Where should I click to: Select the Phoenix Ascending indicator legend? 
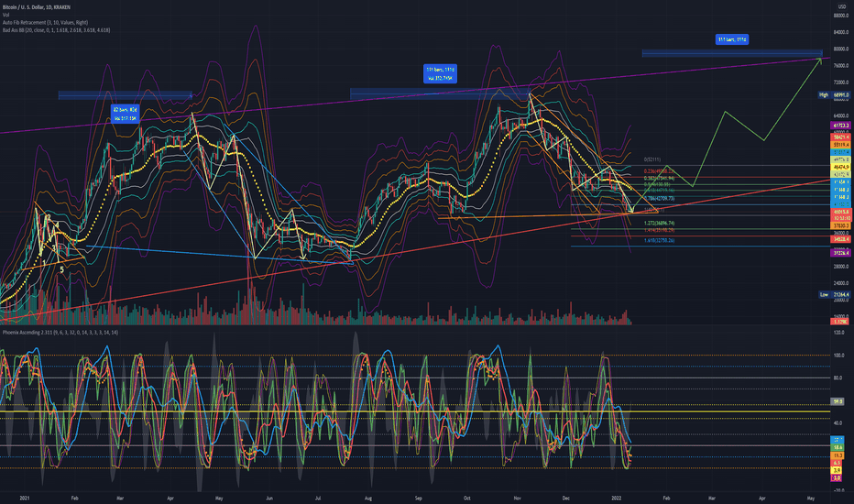60,332
